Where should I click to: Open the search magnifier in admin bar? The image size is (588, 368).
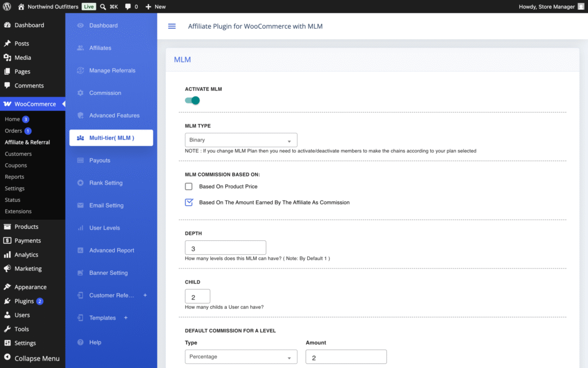pos(103,7)
